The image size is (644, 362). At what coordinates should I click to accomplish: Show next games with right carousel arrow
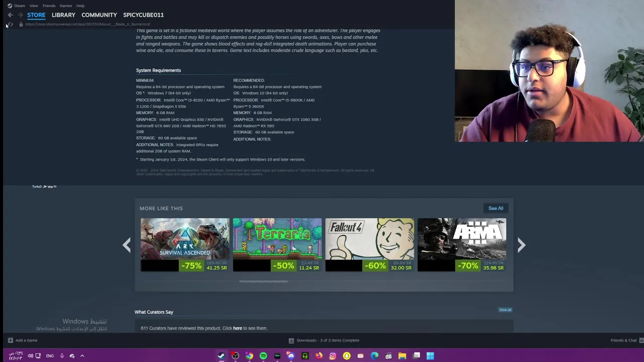(x=521, y=245)
